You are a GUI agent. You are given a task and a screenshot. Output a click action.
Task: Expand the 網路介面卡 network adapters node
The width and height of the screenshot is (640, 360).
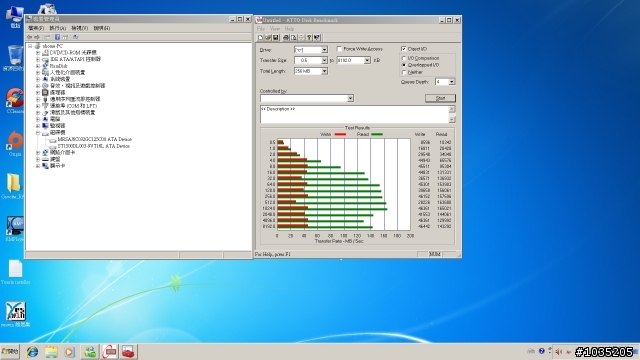click(38, 153)
